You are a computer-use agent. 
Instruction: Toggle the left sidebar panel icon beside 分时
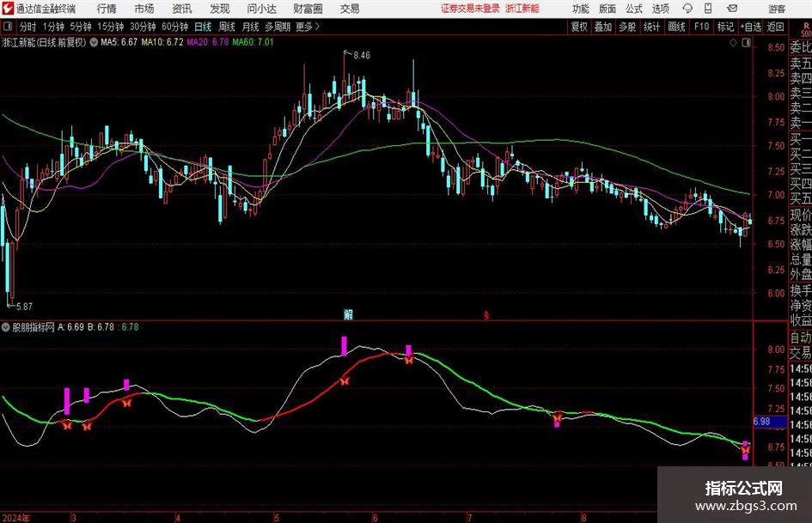click(x=7, y=27)
